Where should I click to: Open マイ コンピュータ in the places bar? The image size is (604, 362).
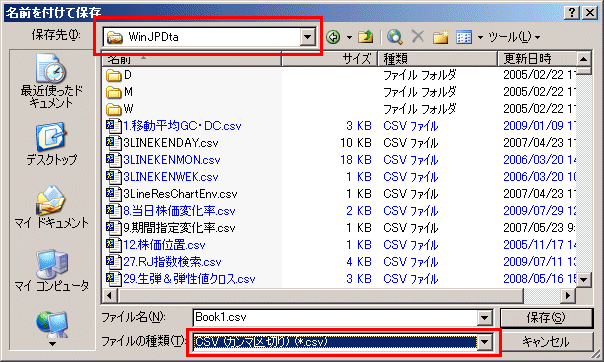[x=51, y=270]
